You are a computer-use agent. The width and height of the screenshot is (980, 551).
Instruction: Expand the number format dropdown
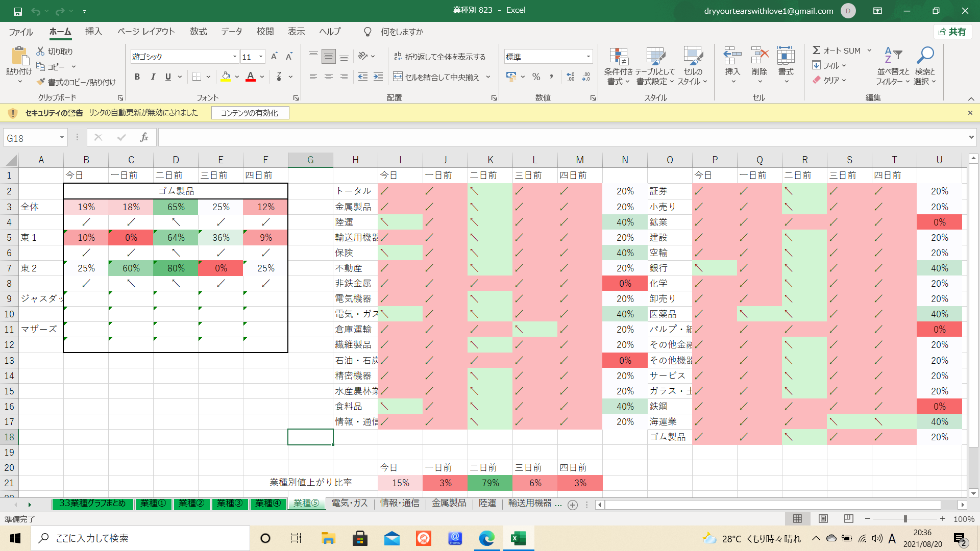click(x=588, y=57)
